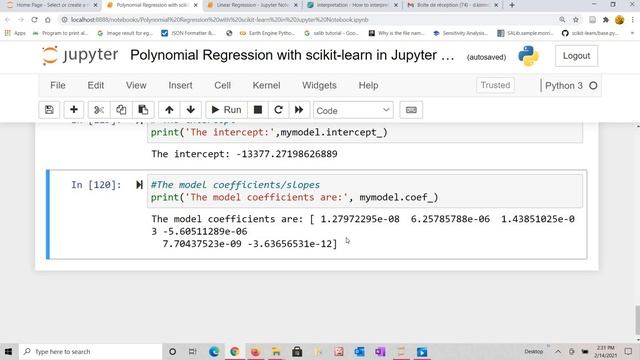
Task: Restart the kernel icon
Action: (x=278, y=110)
